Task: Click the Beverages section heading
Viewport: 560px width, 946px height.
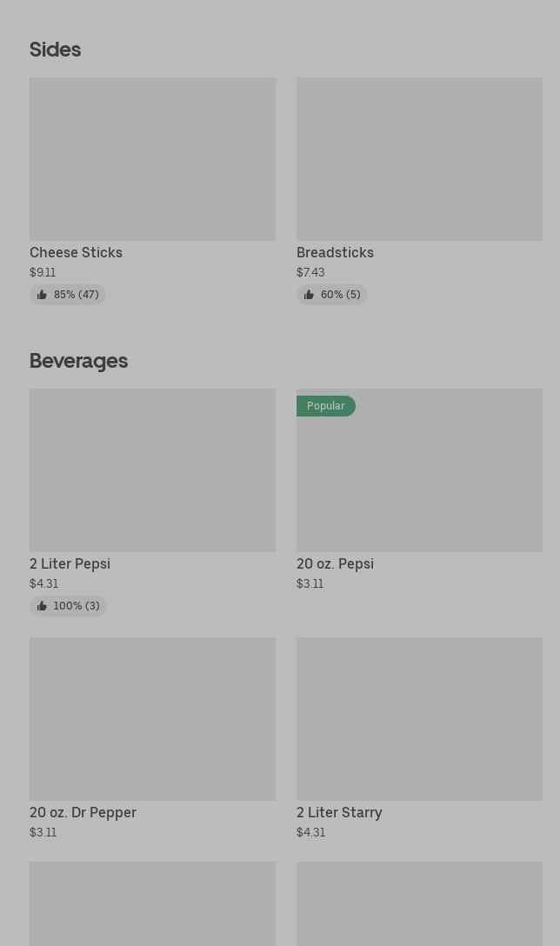Action: pos(78,361)
